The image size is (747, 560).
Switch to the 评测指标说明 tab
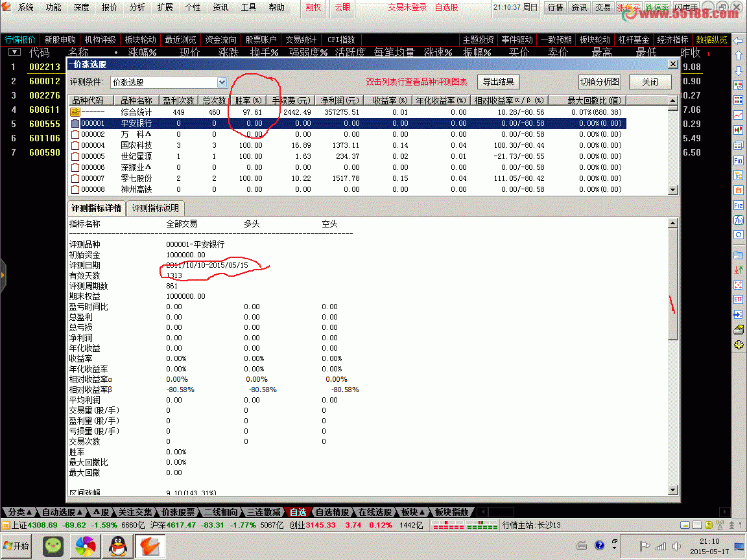point(156,209)
